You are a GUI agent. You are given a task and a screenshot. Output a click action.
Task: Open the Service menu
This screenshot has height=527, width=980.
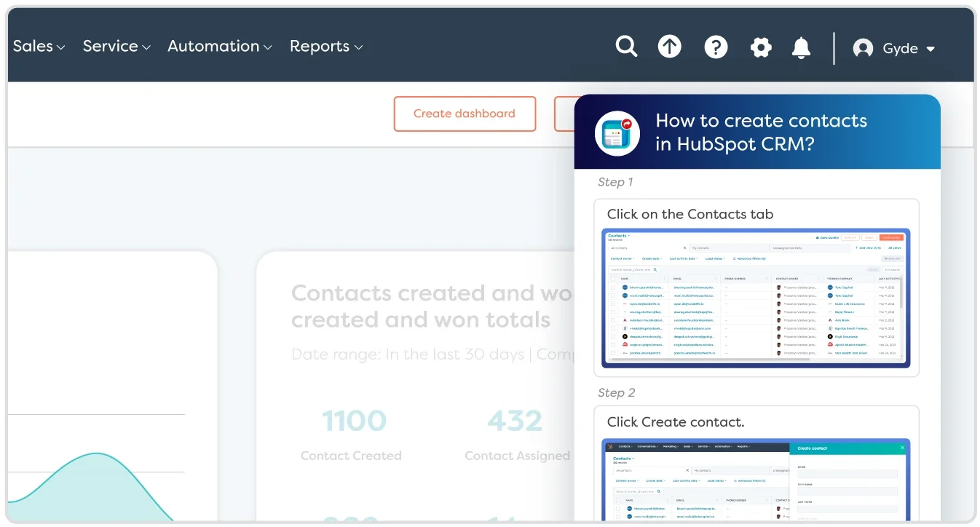(x=116, y=46)
